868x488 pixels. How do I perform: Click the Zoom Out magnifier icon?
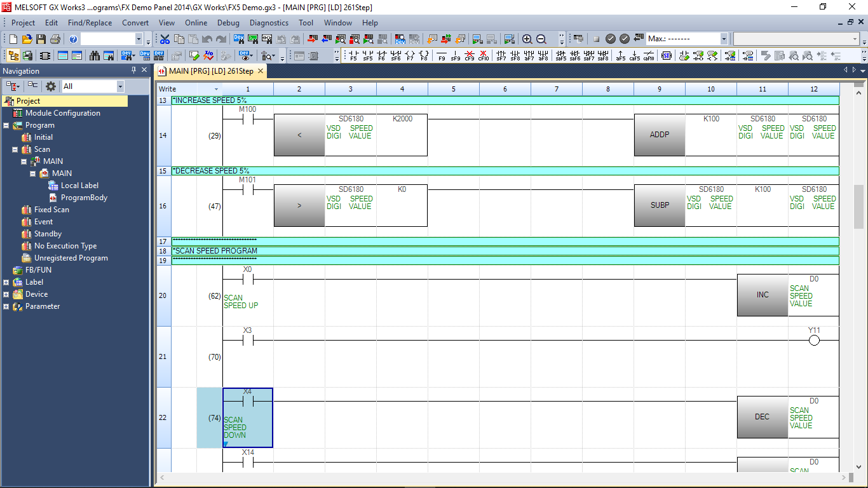541,39
